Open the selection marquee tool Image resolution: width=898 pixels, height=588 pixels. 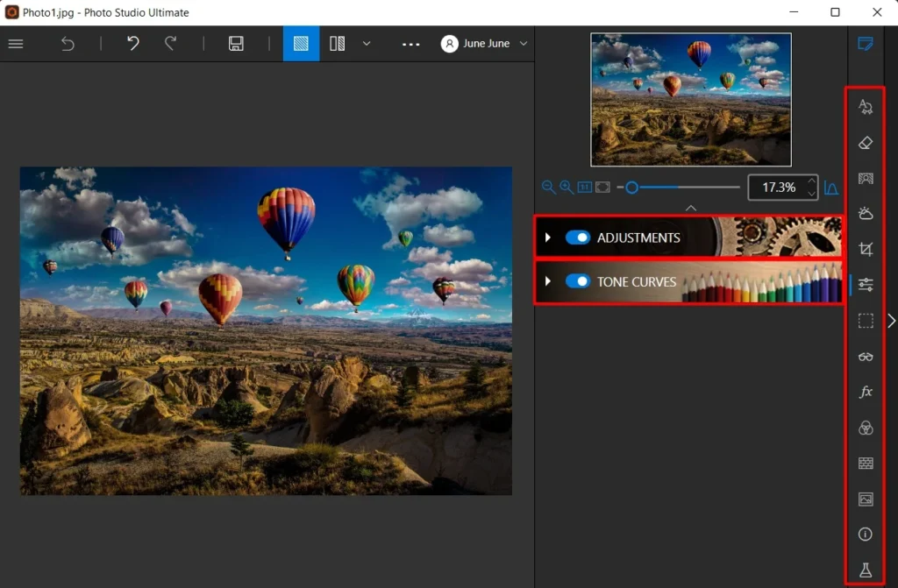(865, 320)
